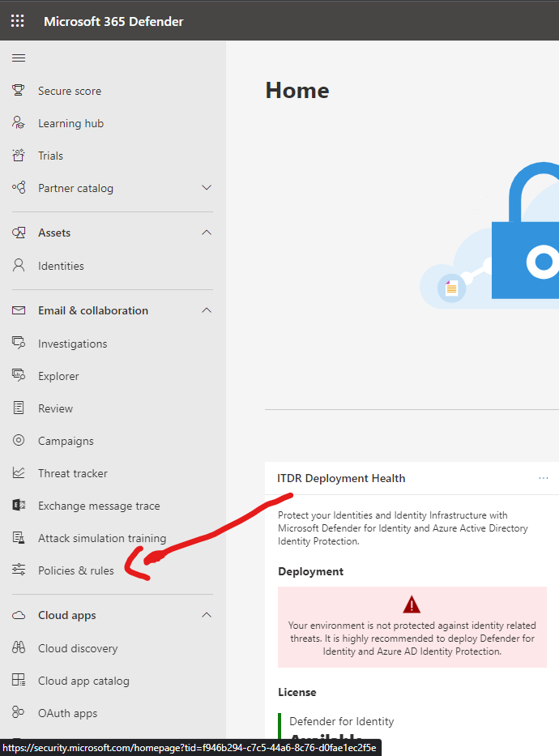This screenshot has height=756, width=559.
Task: Collapse navigation with the hamburger icon
Action: 19,58
